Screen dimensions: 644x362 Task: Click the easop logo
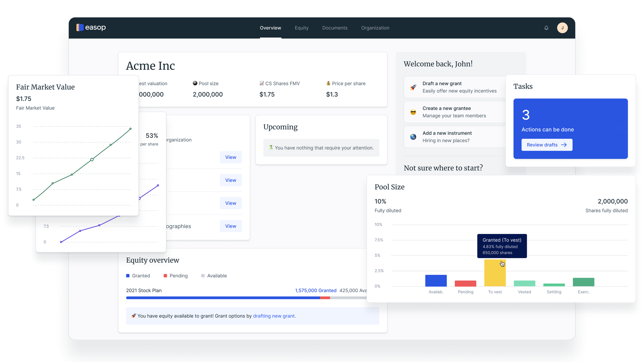click(x=91, y=28)
